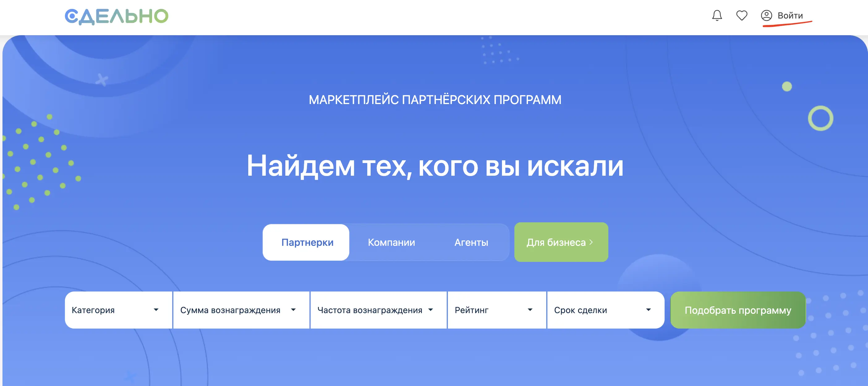Click the arrow chevron in Для бизнеса
868x386 pixels.
tap(591, 242)
